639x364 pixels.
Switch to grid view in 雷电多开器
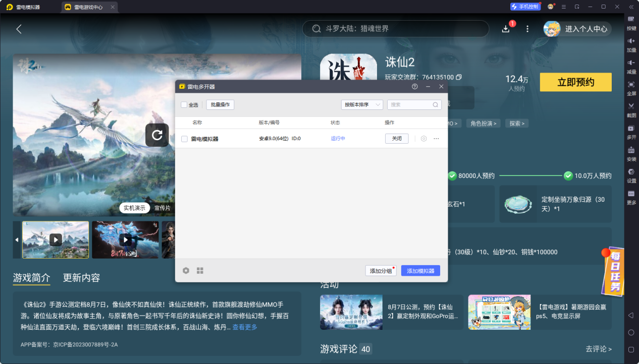[200, 271]
